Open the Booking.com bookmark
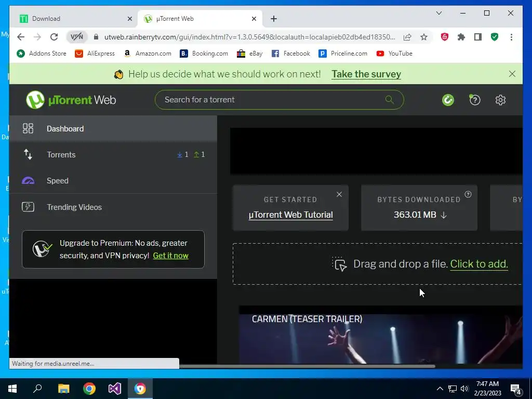Screen dimensions: 532x399 [x=204, y=54]
